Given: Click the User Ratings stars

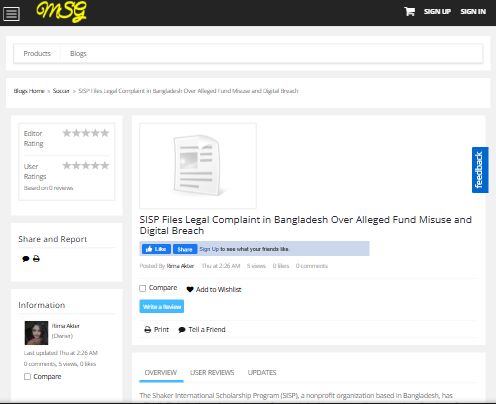Looking at the screenshot, I should 86,165.
